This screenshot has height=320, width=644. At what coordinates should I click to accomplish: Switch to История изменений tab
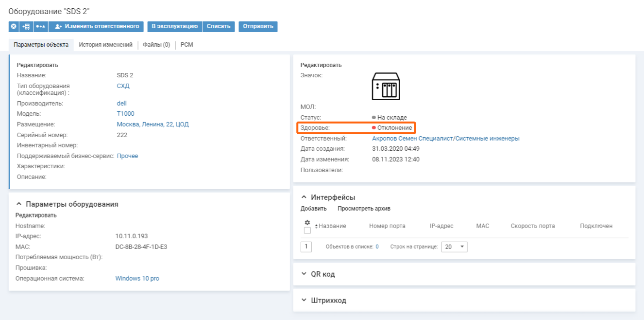105,45
